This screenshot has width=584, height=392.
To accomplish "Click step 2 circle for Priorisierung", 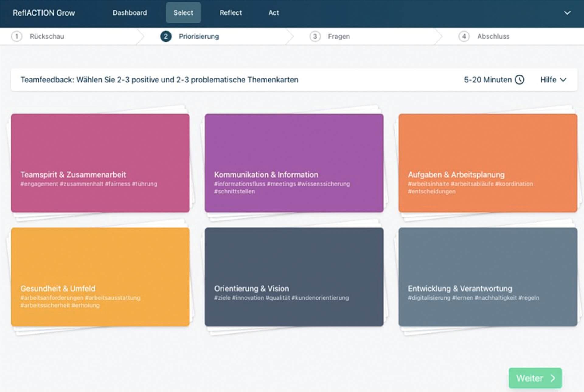I will [x=165, y=36].
